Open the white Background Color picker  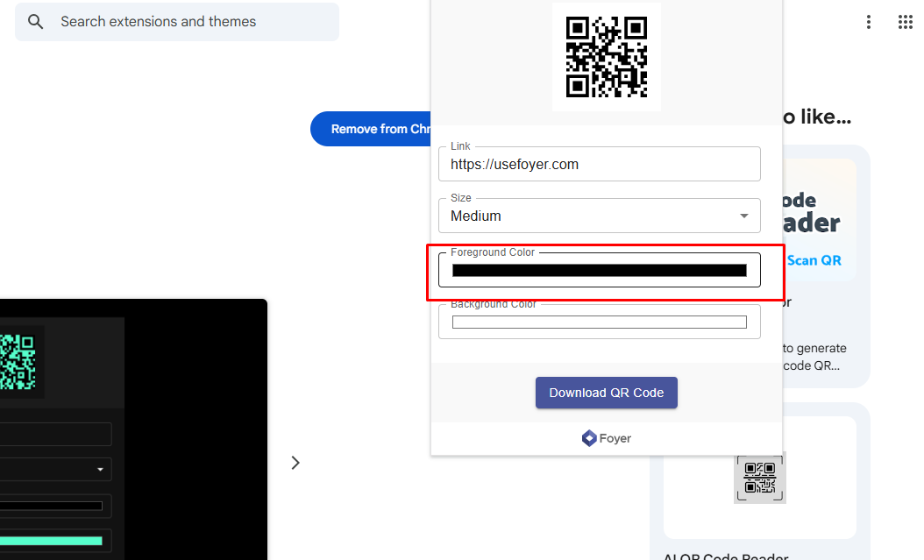(x=600, y=323)
